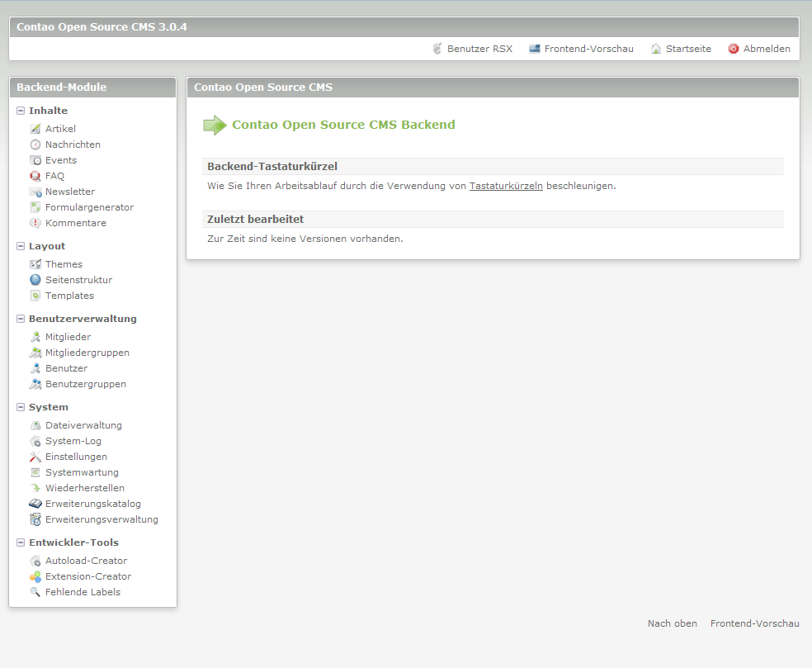812x668 pixels.
Task: Click the Einstellungen tools icon
Action: coord(35,457)
